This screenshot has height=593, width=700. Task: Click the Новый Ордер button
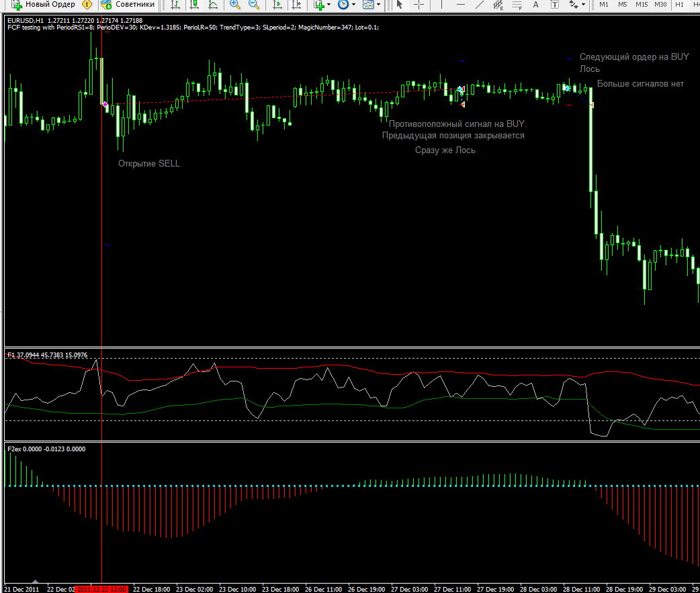[x=43, y=5]
